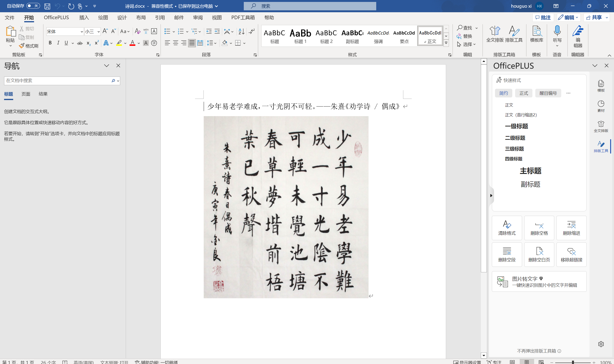Open the 全文排版 ribbon tool
614x364 pixels.
pyautogui.click(x=495, y=34)
